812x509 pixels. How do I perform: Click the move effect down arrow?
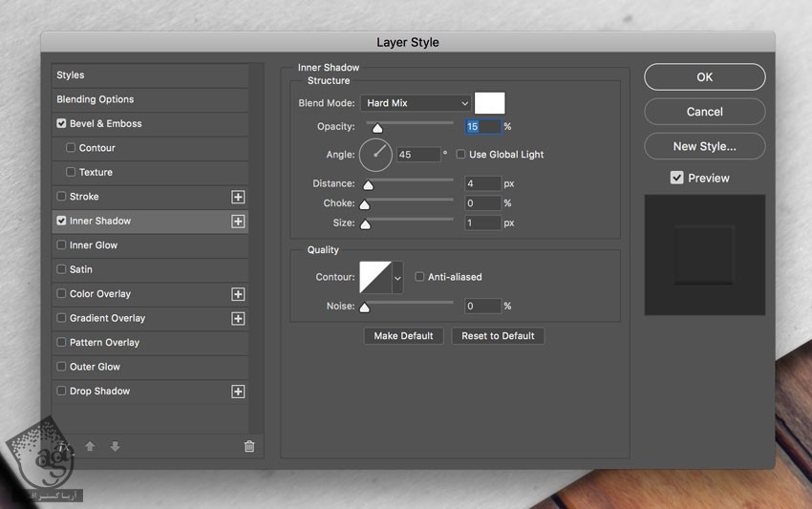click(x=115, y=446)
